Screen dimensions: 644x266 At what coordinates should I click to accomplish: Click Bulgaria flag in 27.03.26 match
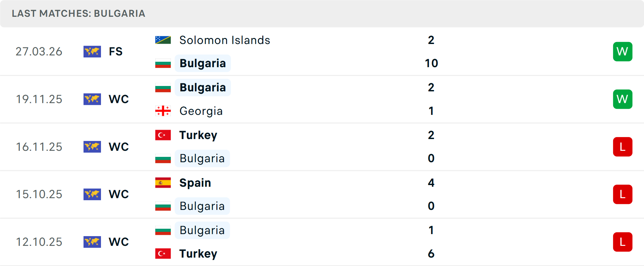click(163, 63)
